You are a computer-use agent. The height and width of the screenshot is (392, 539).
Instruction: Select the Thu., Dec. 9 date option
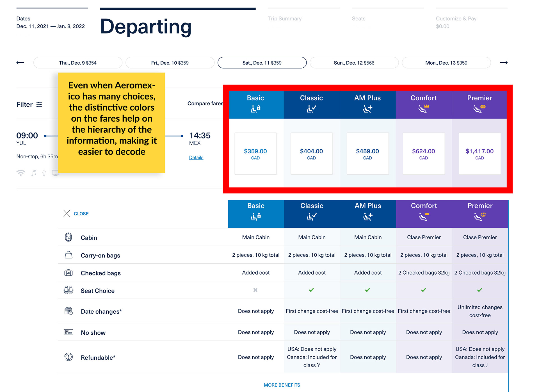coord(78,63)
